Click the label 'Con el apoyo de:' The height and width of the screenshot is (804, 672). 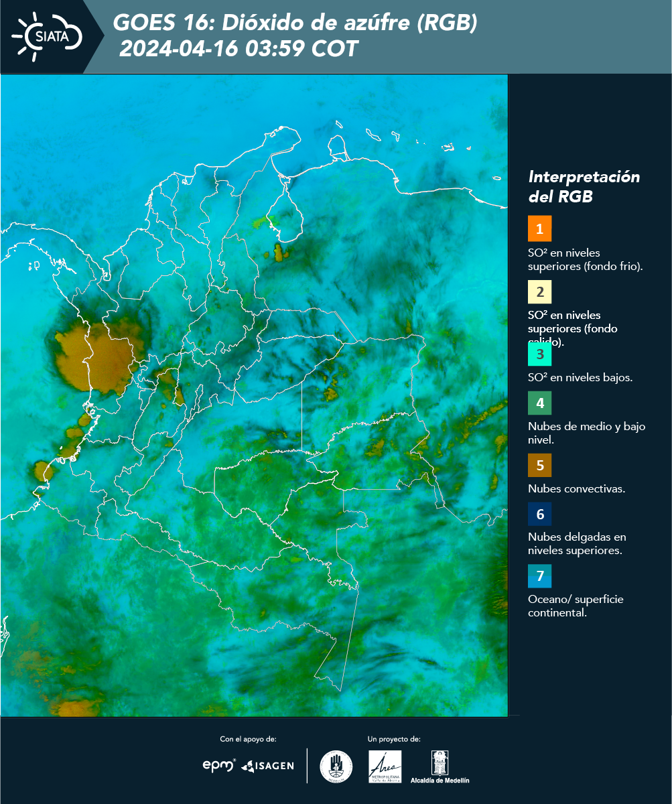(248, 739)
